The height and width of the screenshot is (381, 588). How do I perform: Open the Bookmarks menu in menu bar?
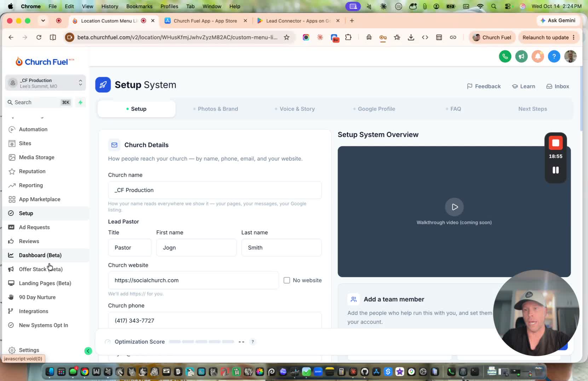coord(139,6)
